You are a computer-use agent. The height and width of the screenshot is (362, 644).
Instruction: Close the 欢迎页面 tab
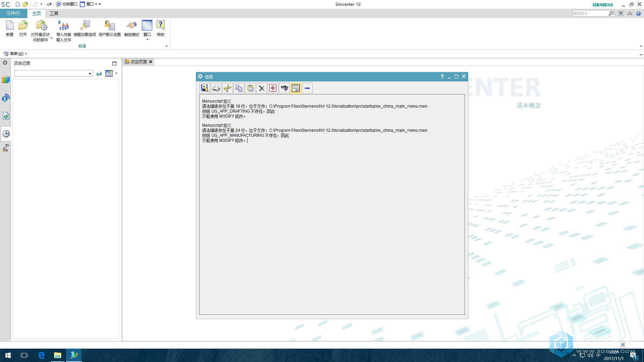click(151, 62)
